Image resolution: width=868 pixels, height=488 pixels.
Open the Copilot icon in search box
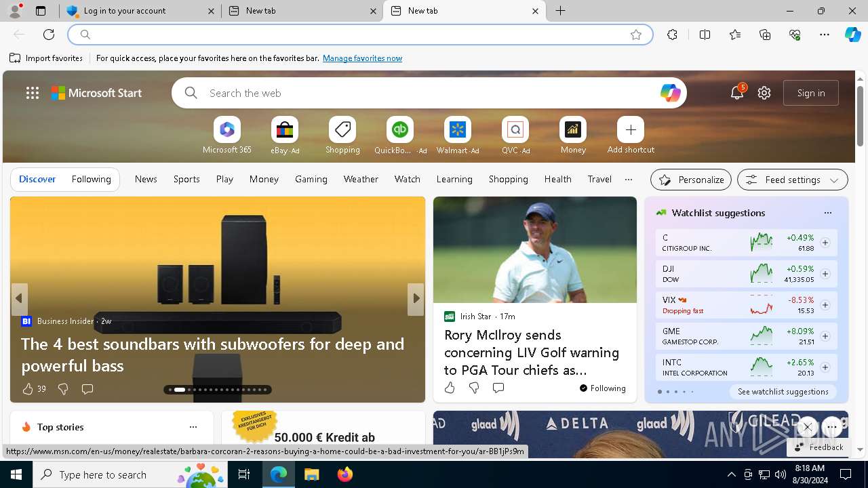[670, 93]
